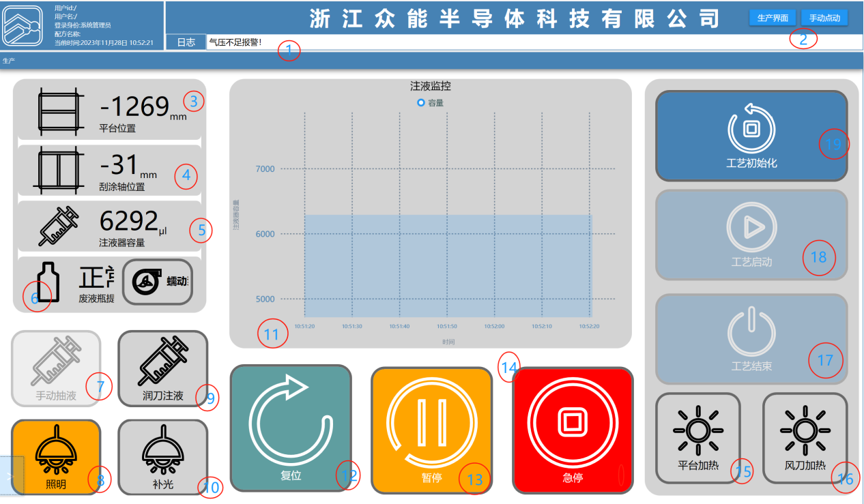Click the 注液监控 chart title
This screenshot has width=864, height=504.
431,87
